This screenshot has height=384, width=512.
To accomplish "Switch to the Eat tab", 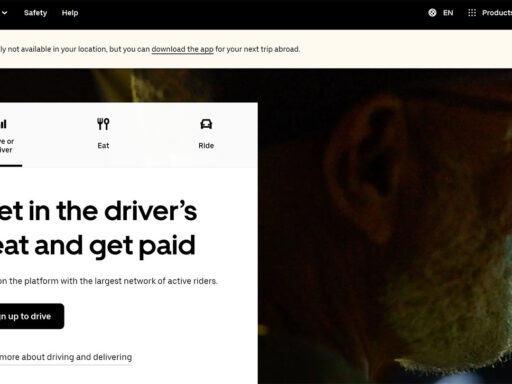I will pos(103,134).
